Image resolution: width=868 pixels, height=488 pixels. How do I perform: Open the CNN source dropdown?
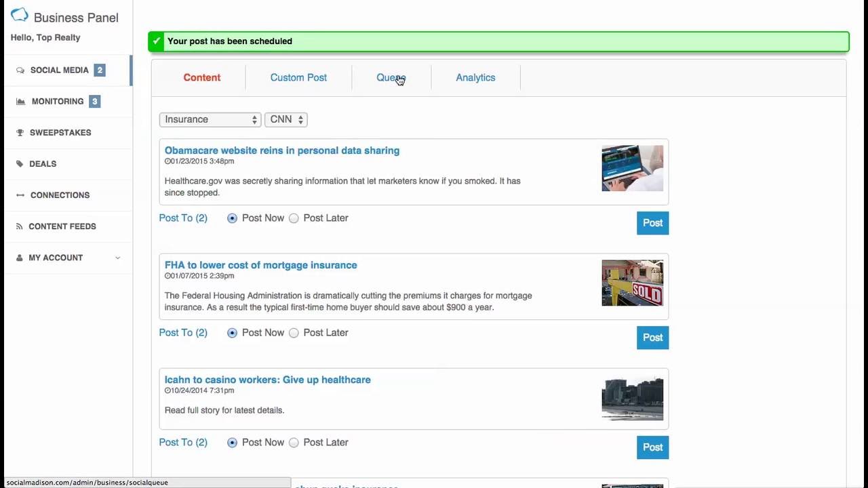[x=285, y=119]
